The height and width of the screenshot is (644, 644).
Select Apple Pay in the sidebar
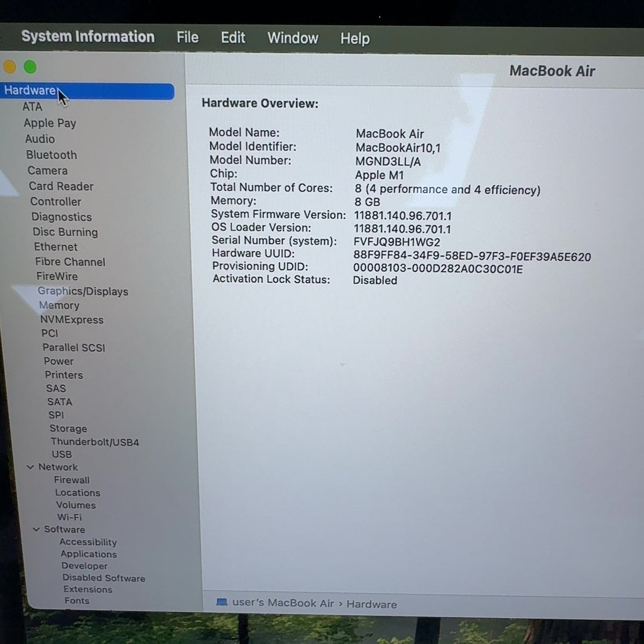click(x=50, y=123)
